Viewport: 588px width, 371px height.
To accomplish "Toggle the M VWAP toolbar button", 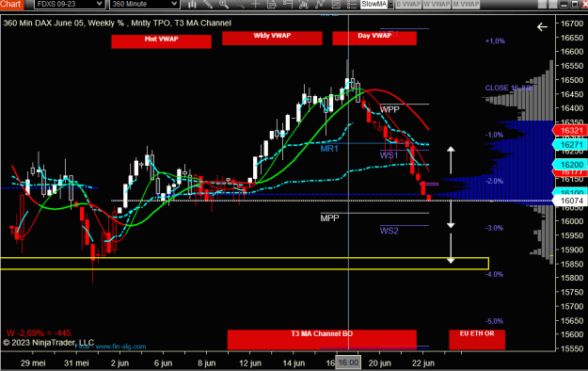I will click(466, 4).
